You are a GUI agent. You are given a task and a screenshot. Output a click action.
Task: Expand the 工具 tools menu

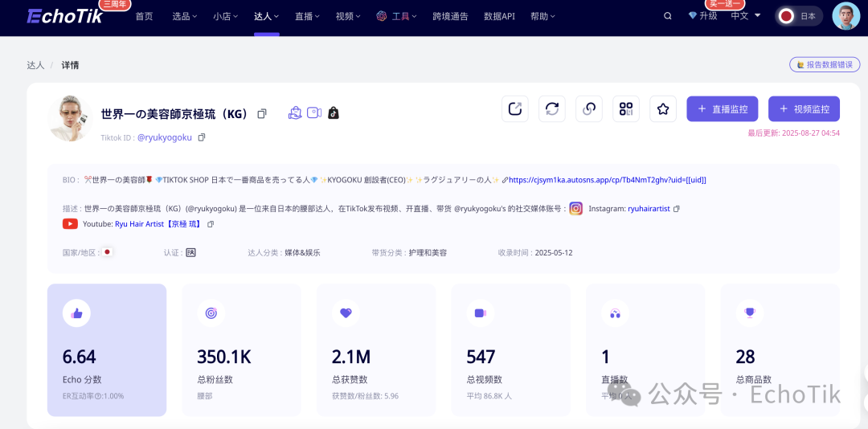click(399, 16)
